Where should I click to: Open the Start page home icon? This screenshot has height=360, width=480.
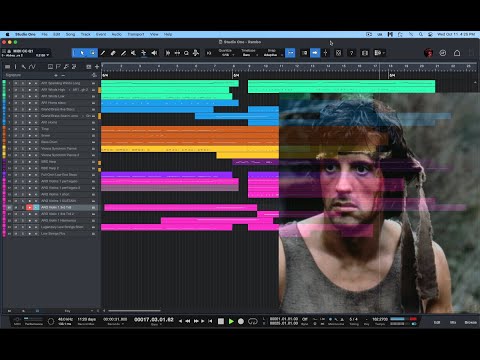click(457, 53)
